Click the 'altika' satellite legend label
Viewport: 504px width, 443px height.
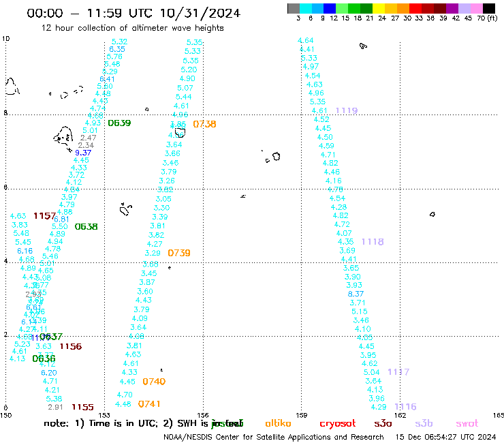coord(278,423)
